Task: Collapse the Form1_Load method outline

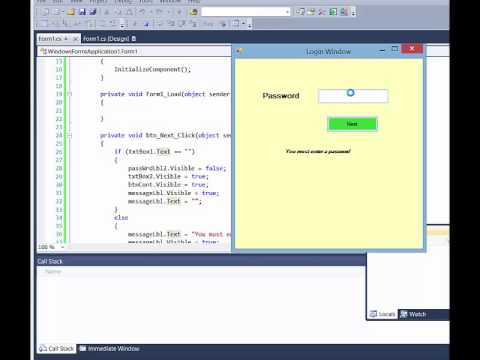Action: point(70,94)
